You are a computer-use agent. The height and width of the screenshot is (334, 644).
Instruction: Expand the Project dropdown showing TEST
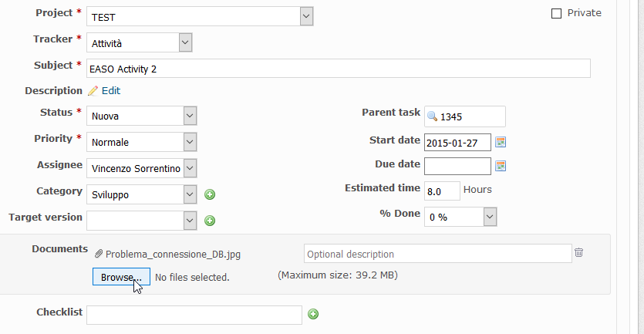point(200,16)
